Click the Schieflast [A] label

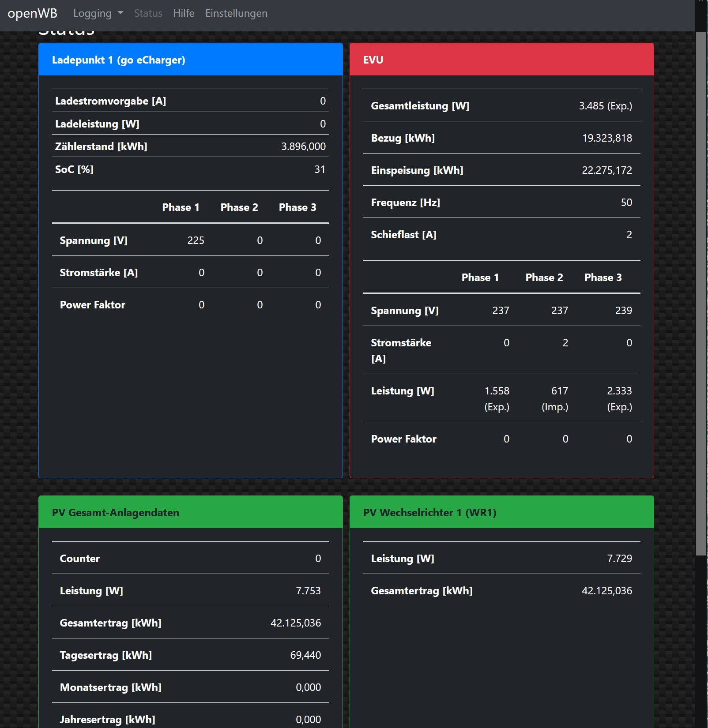pyautogui.click(x=403, y=235)
